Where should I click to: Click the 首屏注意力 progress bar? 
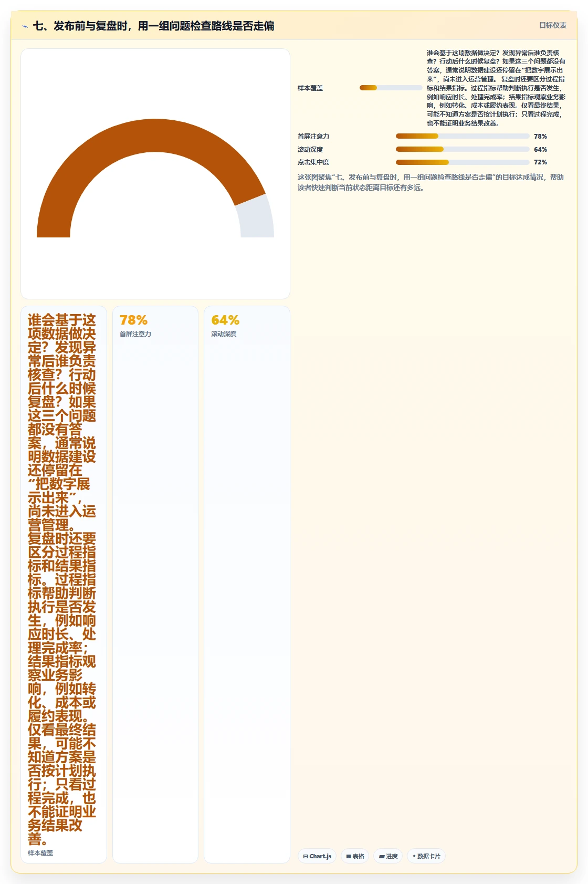pos(463,136)
